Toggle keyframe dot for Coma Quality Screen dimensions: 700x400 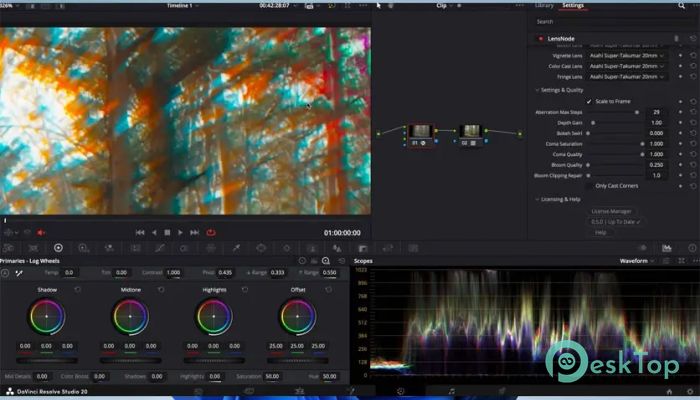click(x=680, y=154)
